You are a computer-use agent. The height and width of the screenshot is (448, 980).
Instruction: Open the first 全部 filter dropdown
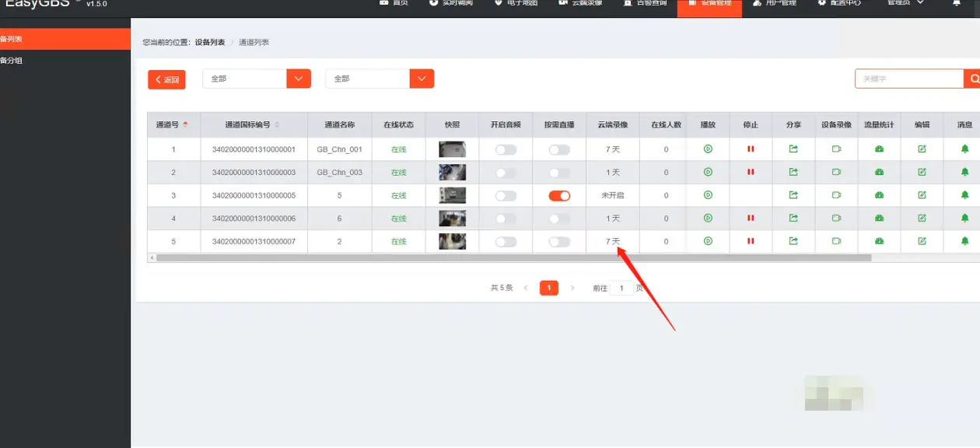pos(257,79)
